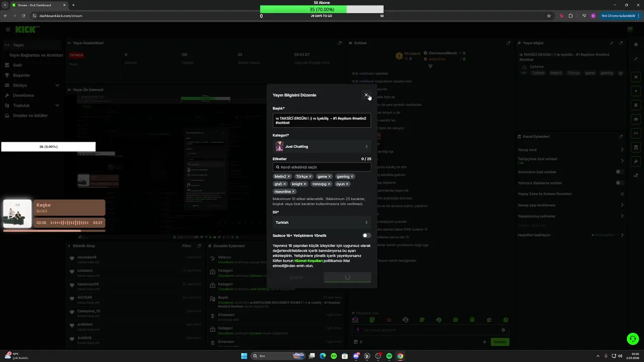
Task: Remove the gaming tag
Action: (352, 176)
